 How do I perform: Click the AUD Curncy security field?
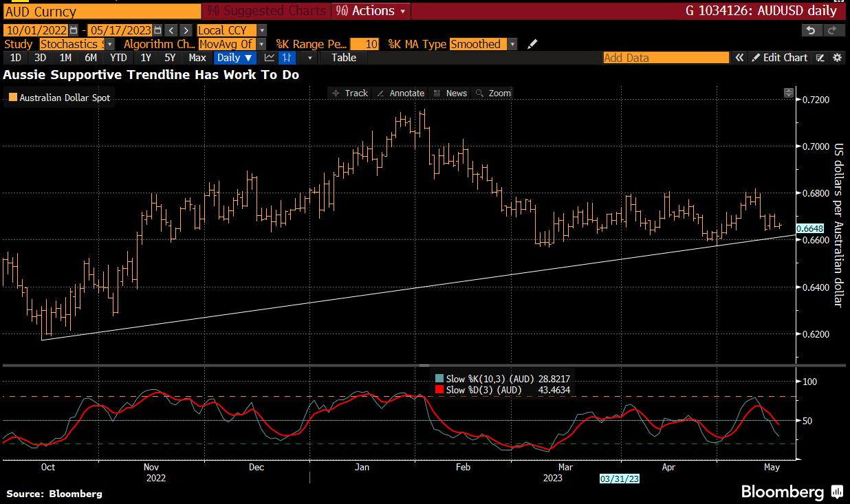click(102, 12)
